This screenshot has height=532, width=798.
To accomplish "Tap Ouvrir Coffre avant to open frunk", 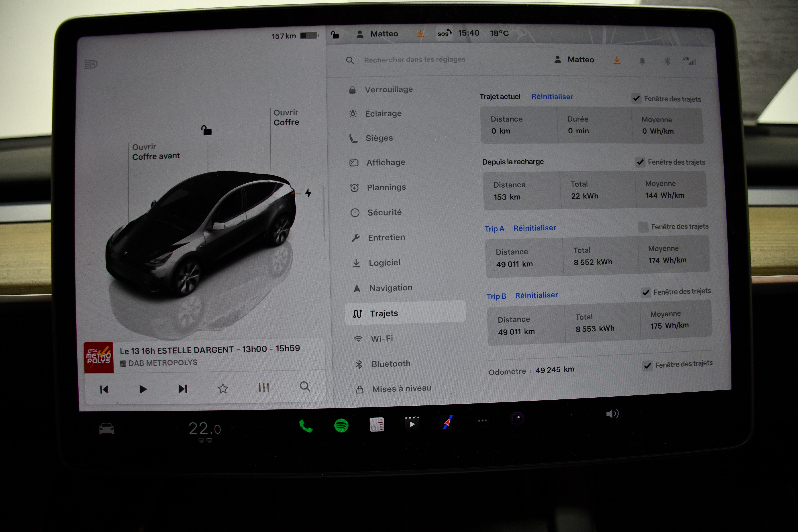I will tap(156, 152).
